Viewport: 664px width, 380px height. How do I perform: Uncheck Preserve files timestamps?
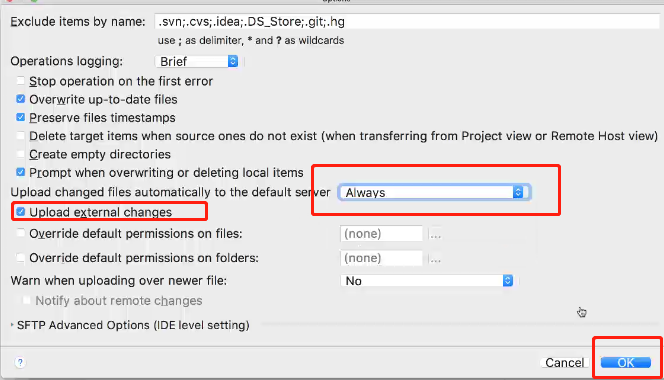20,117
